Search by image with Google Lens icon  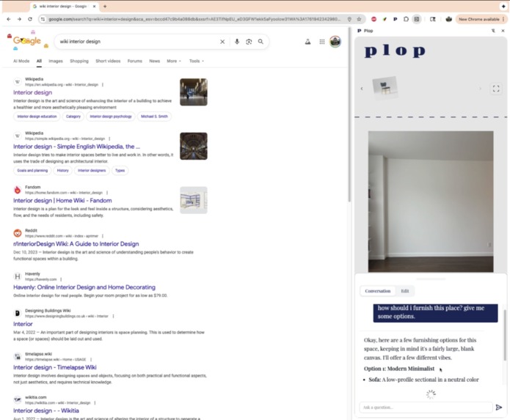[x=249, y=42]
